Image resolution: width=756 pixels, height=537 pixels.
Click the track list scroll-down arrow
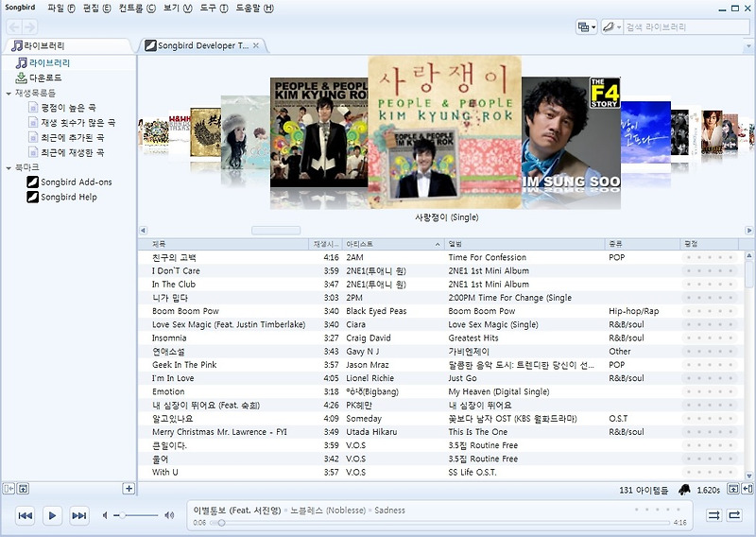[749, 476]
